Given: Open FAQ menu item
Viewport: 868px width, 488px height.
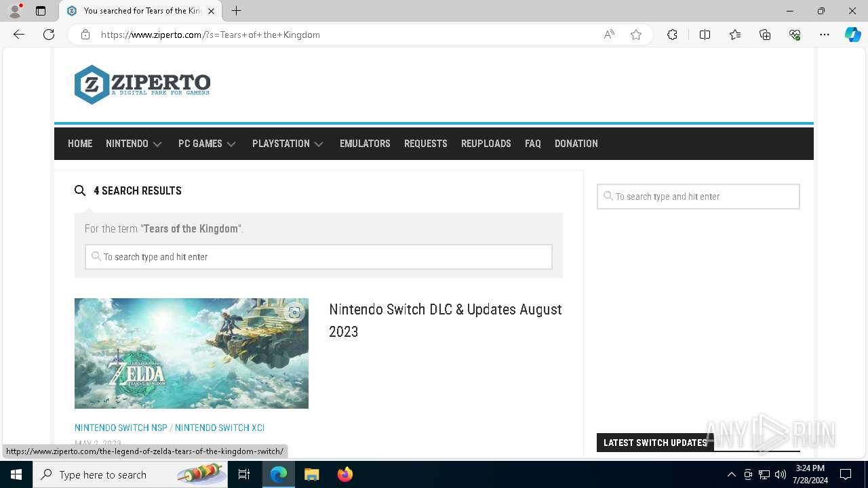Looking at the screenshot, I should click(x=533, y=144).
